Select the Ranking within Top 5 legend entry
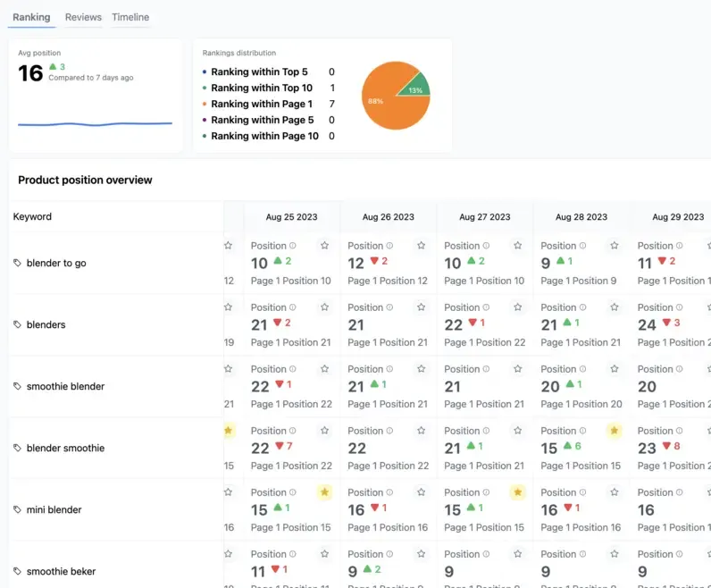The height and width of the screenshot is (588, 711). [x=269, y=71]
